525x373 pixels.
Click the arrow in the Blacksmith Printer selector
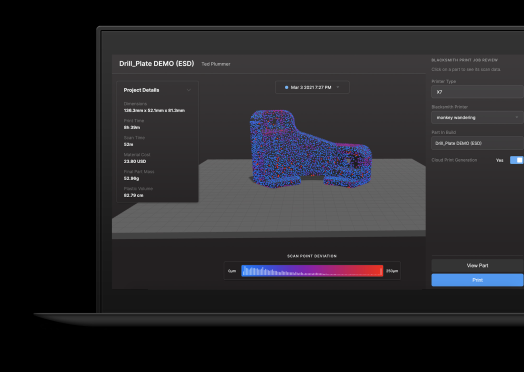517,117
